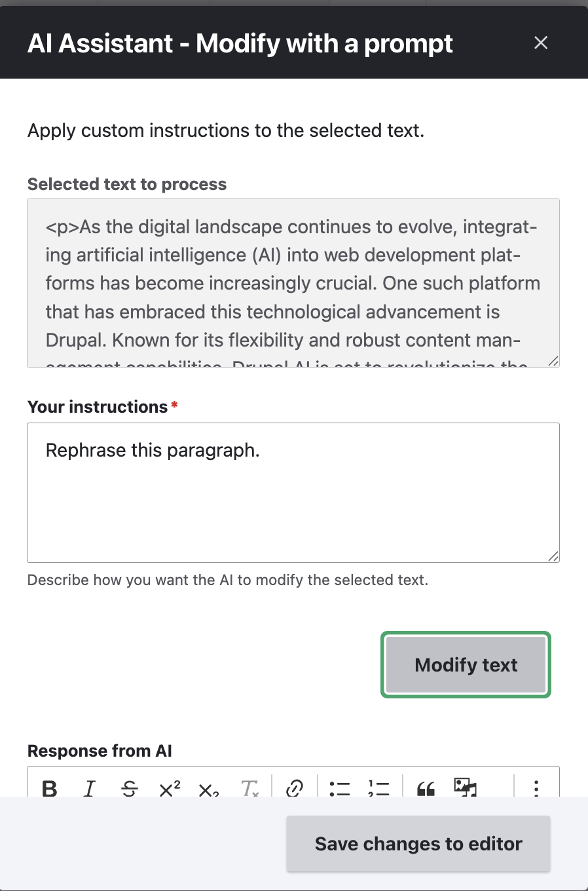The height and width of the screenshot is (891, 588).
Task: Close the AI Assistant dialog
Action: [541, 43]
